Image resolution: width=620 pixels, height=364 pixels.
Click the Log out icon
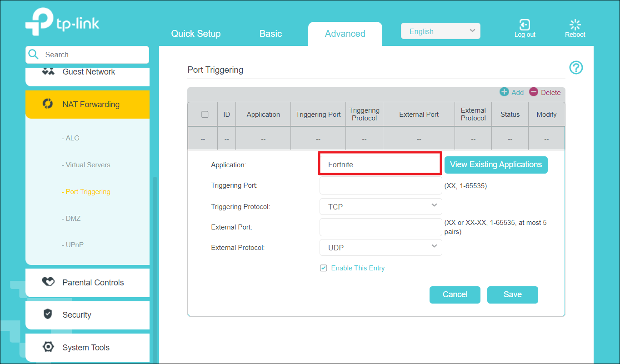pyautogui.click(x=525, y=25)
